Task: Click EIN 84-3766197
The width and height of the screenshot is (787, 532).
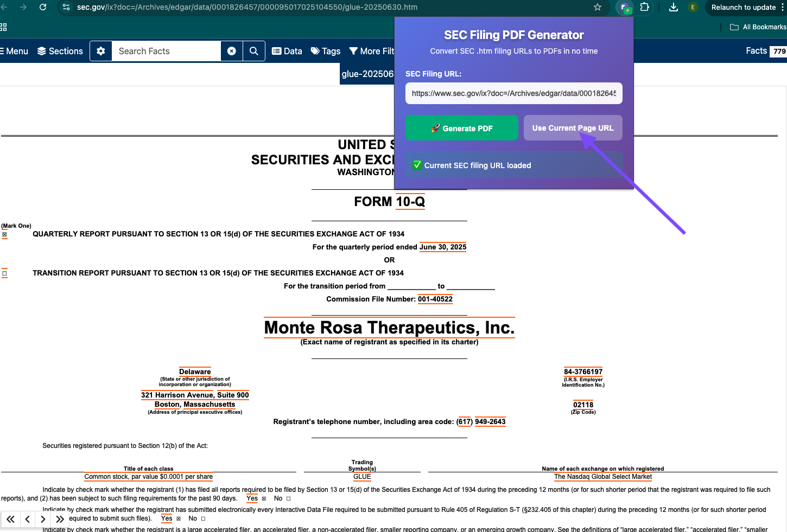Action: [583, 371]
